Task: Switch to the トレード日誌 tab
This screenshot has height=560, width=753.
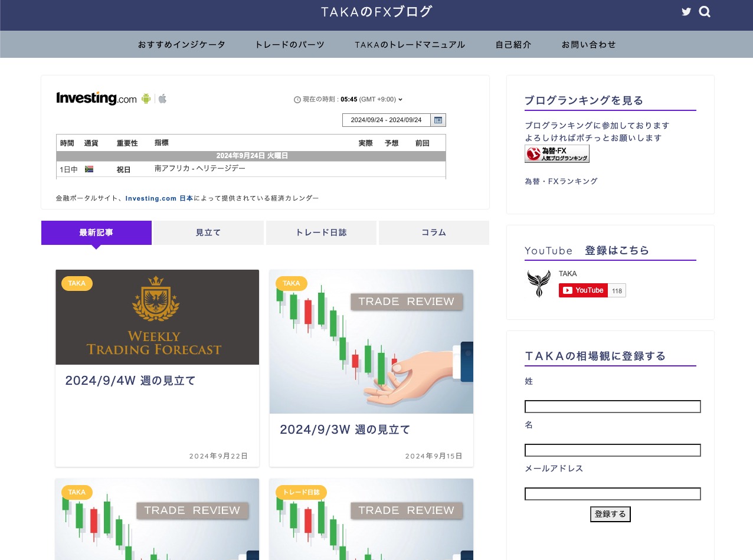Action: pyautogui.click(x=321, y=232)
